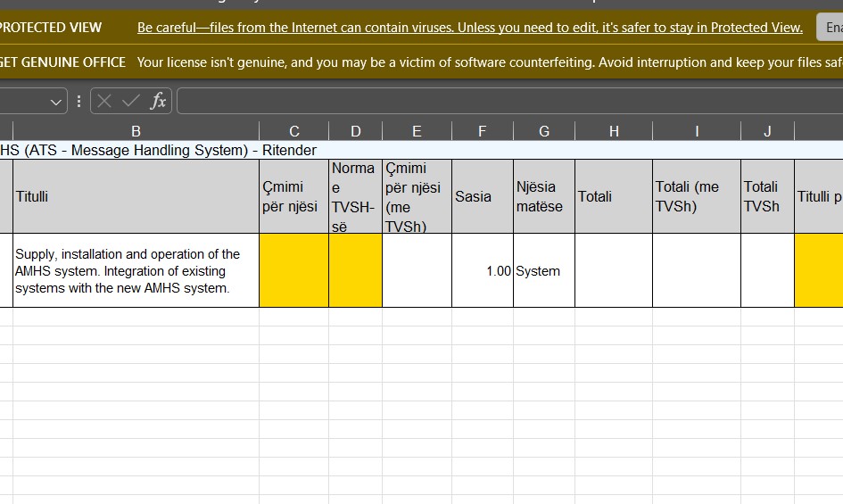Select column D header
Screen dimensions: 843x504
click(355, 131)
